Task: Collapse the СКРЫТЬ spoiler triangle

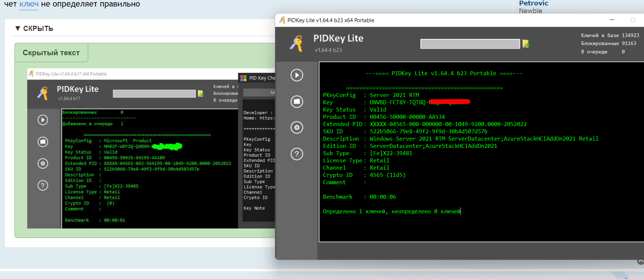Action: (18, 28)
